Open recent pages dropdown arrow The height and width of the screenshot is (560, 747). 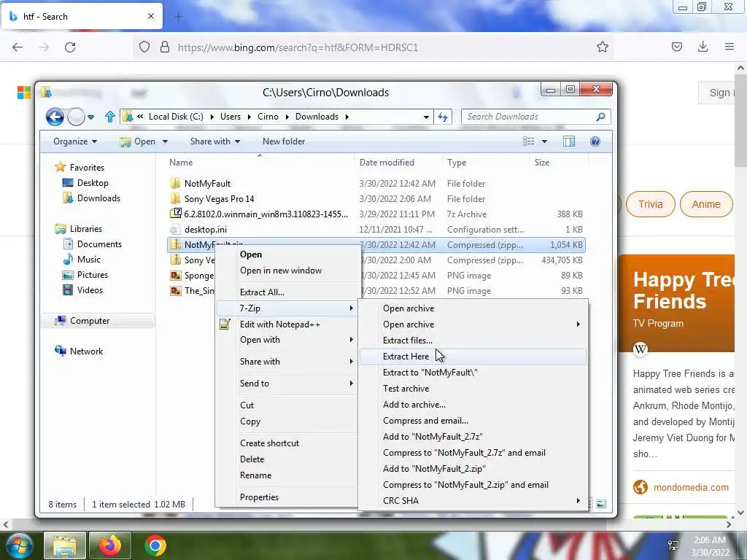[90, 117]
